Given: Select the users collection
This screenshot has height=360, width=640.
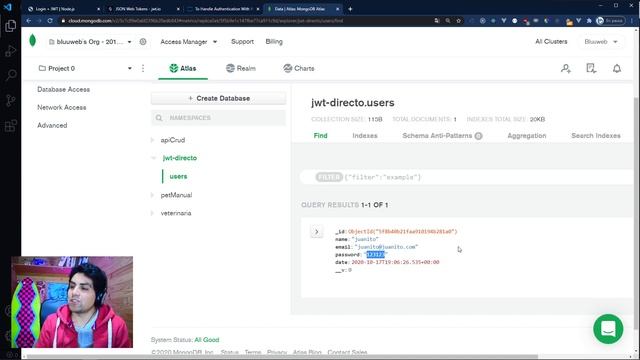Looking at the screenshot, I should pos(178,176).
